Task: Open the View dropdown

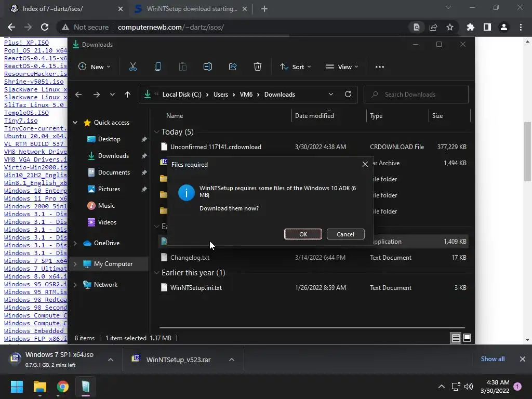Action: click(x=342, y=67)
